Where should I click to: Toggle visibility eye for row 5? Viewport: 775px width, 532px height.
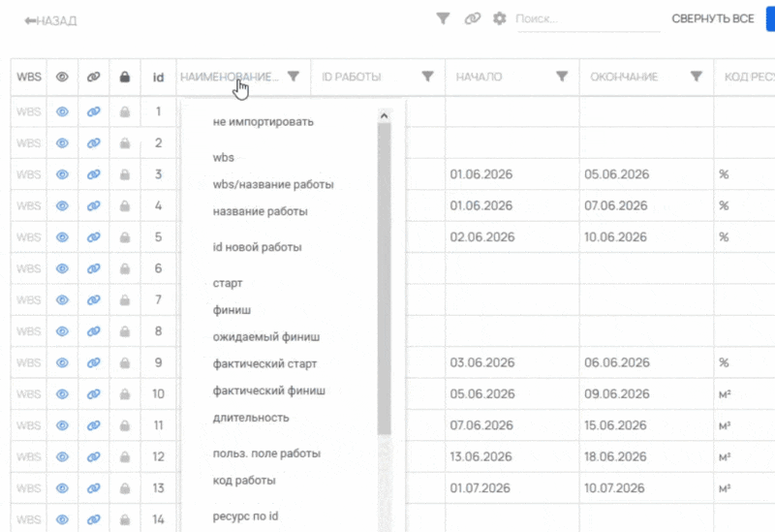coord(62,237)
